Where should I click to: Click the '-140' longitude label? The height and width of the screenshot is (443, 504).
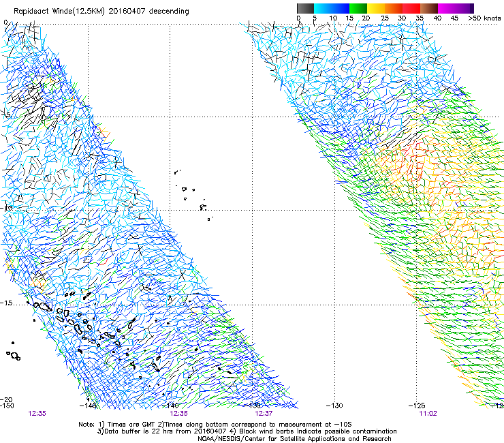pos(170,406)
